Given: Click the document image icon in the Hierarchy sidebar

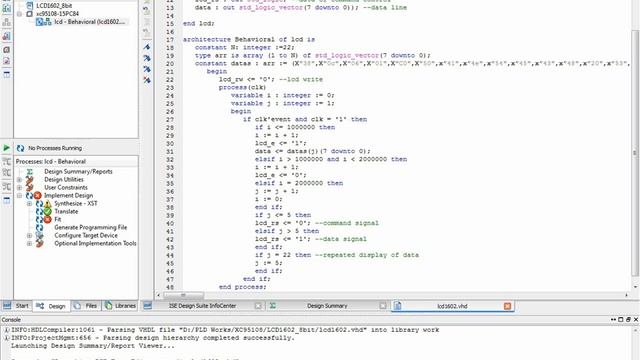Looking at the screenshot, I should pos(7,61).
